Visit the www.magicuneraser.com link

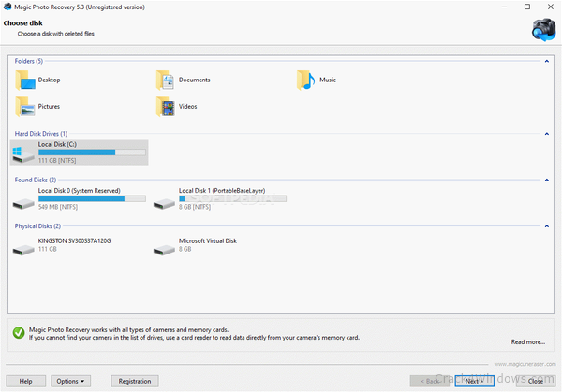click(x=525, y=364)
